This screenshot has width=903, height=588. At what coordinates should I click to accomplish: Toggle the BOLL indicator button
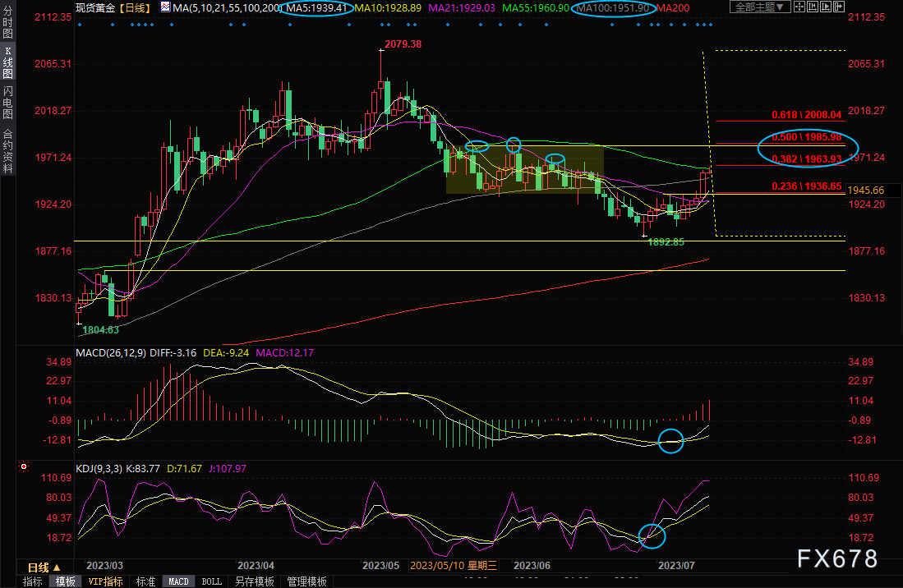point(211,581)
